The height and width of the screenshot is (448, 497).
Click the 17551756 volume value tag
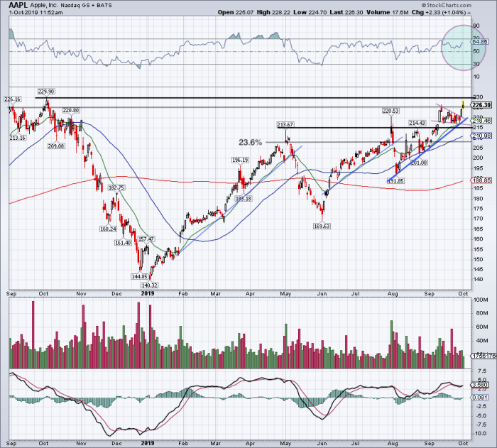(x=484, y=356)
